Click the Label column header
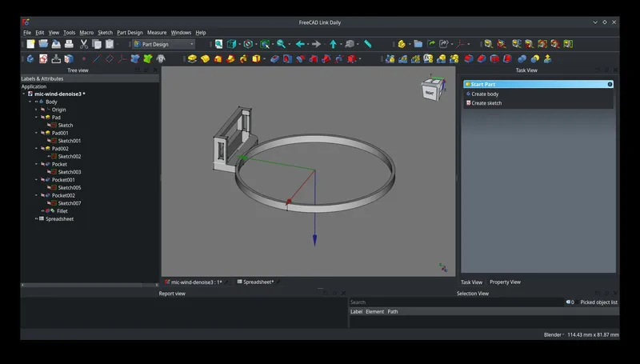Image resolution: width=640 pixels, height=364 pixels. [356, 312]
